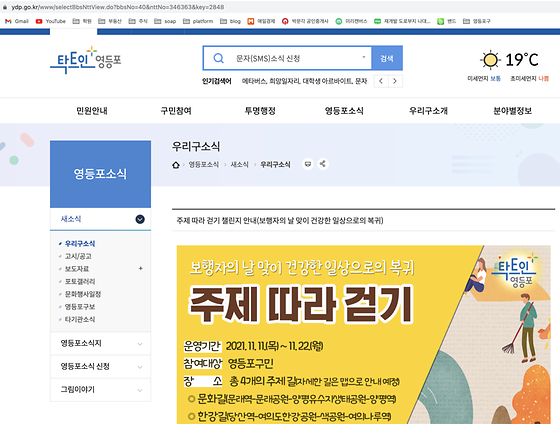Click 우리구소식 in the breadcrumb
The width and height of the screenshot is (560, 424).
pyautogui.click(x=275, y=164)
